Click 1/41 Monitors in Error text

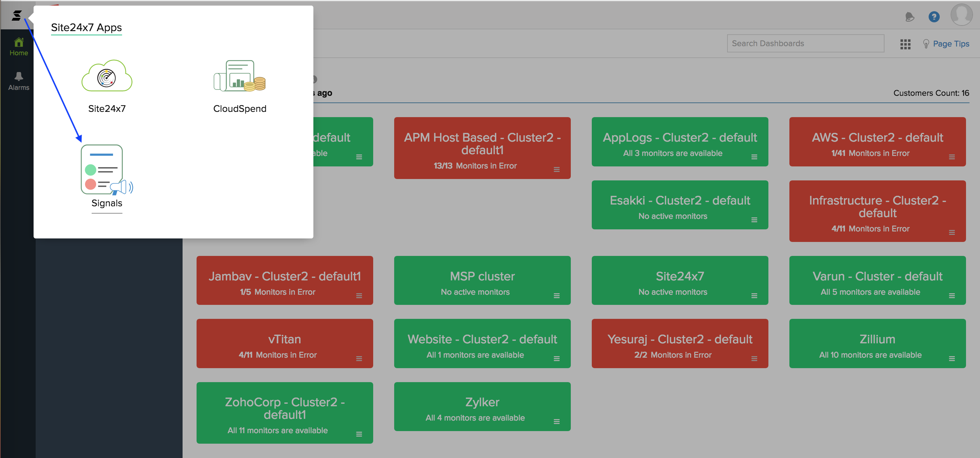coord(870,153)
